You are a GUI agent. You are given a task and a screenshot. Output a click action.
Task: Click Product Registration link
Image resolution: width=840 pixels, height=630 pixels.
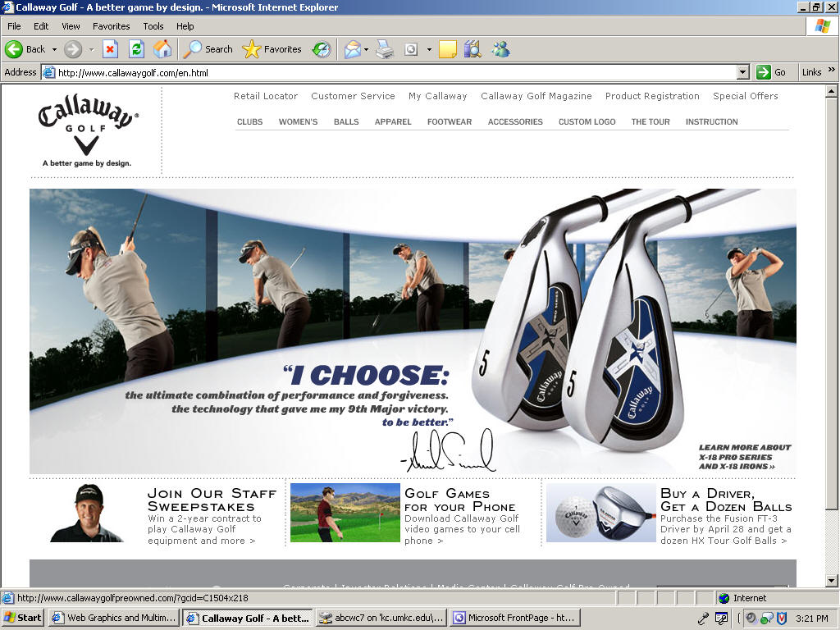[x=652, y=96]
